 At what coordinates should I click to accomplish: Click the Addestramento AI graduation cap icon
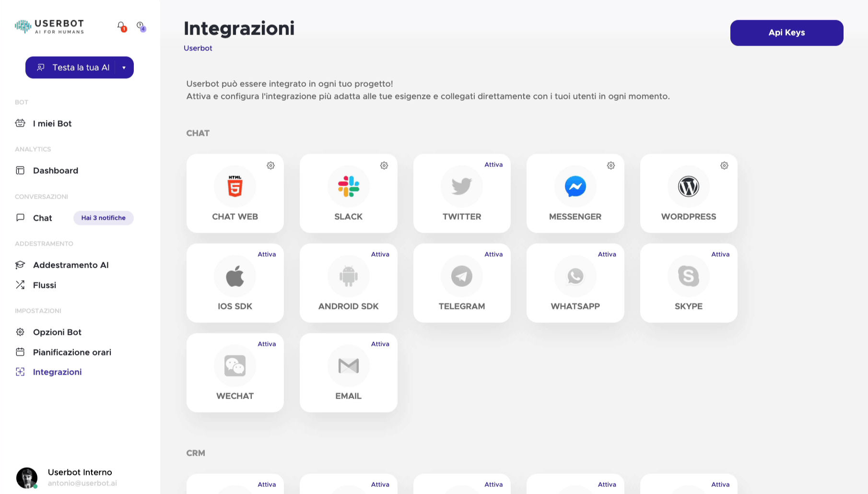pyautogui.click(x=20, y=265)
